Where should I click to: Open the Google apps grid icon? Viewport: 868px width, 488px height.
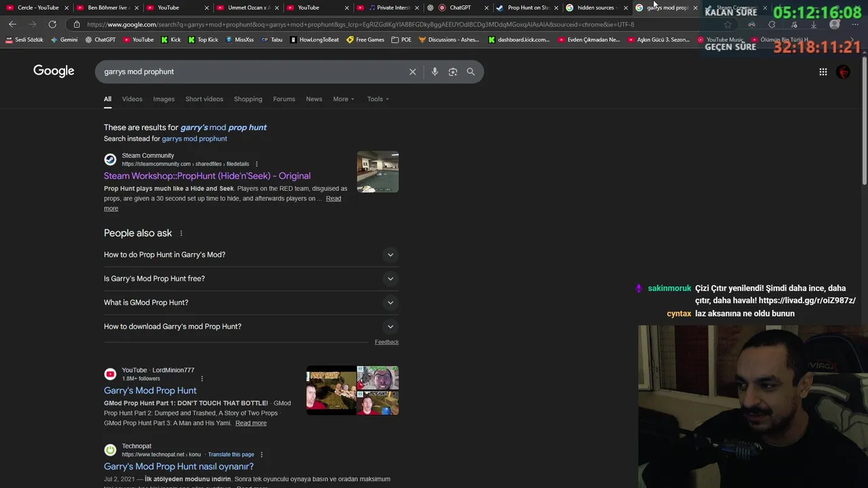click(x=823, y=72)
